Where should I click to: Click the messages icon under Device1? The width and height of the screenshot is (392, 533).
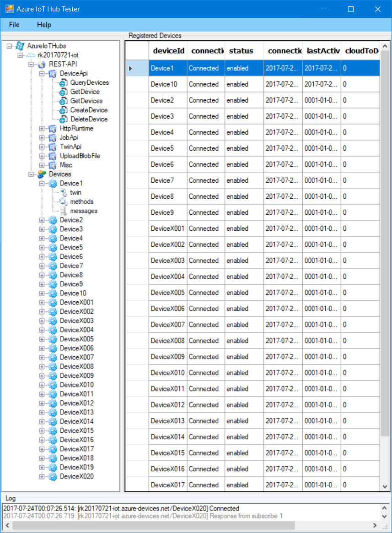click(x=64, y=211)
